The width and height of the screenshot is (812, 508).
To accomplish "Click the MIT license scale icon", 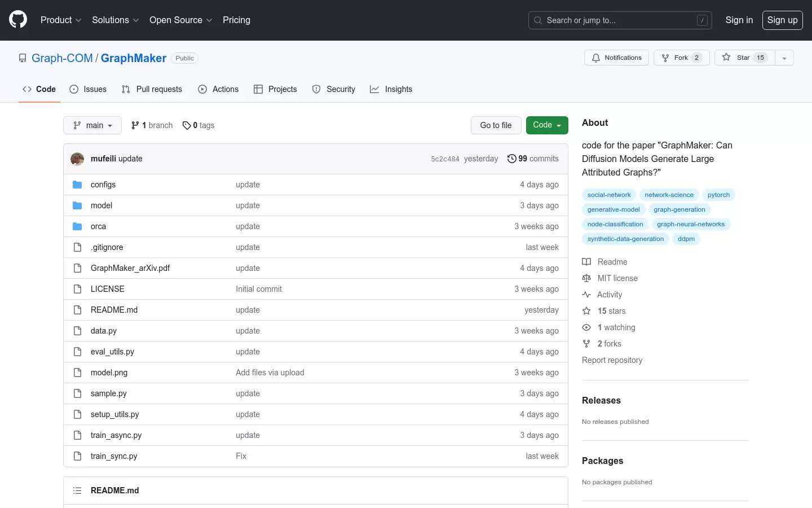I will [586, 278].
